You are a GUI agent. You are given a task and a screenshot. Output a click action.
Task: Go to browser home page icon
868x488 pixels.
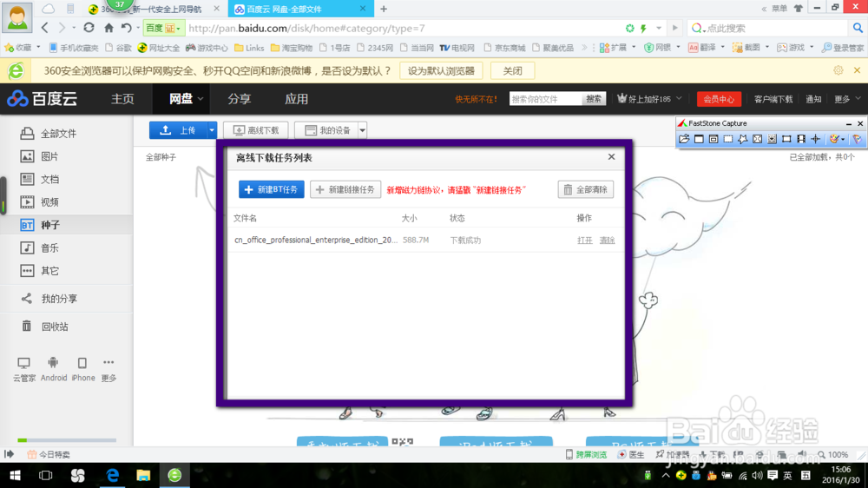click(x=108, y=28)
